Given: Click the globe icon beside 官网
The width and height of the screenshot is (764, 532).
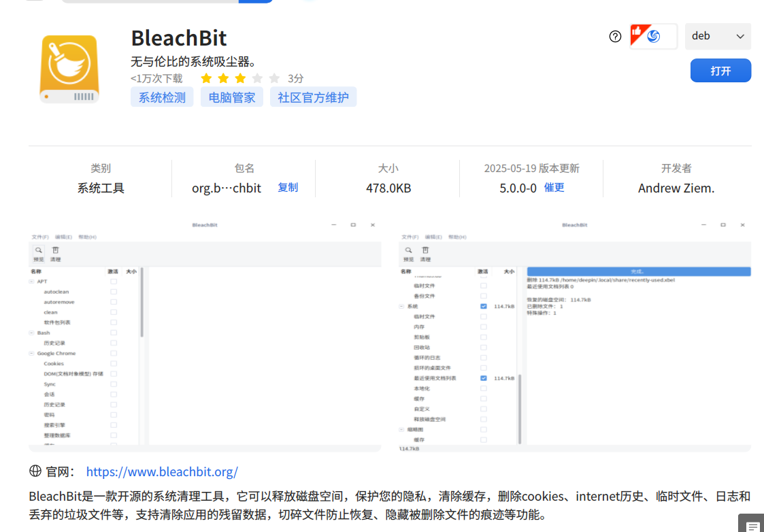Looking at the screenshot, I should click(x=35, y=471).
